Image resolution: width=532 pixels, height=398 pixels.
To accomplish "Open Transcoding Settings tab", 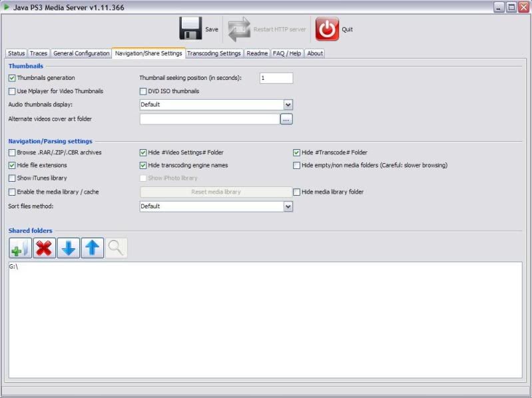I will [x=214, y=53].
